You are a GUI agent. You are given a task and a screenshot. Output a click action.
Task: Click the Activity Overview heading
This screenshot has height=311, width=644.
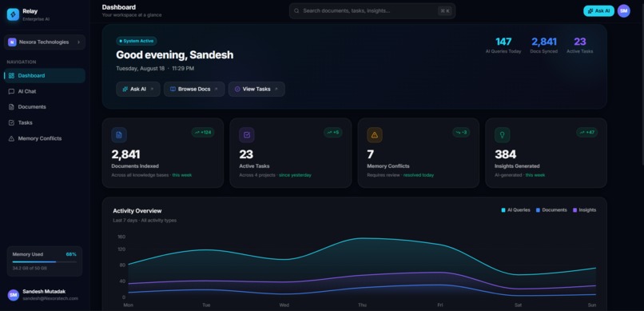137,211
